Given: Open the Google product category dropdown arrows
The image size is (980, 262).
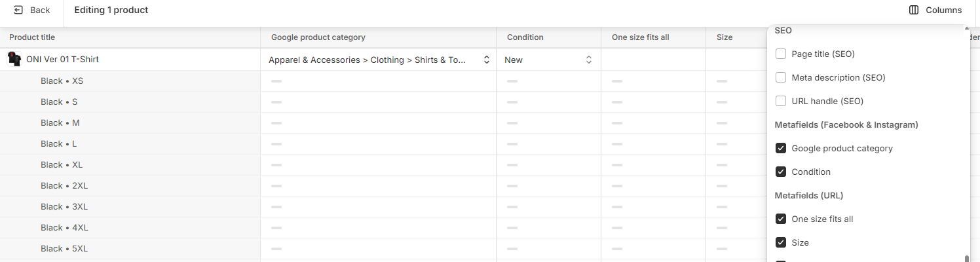Looking at the screenshot, I should pos(487,60).
